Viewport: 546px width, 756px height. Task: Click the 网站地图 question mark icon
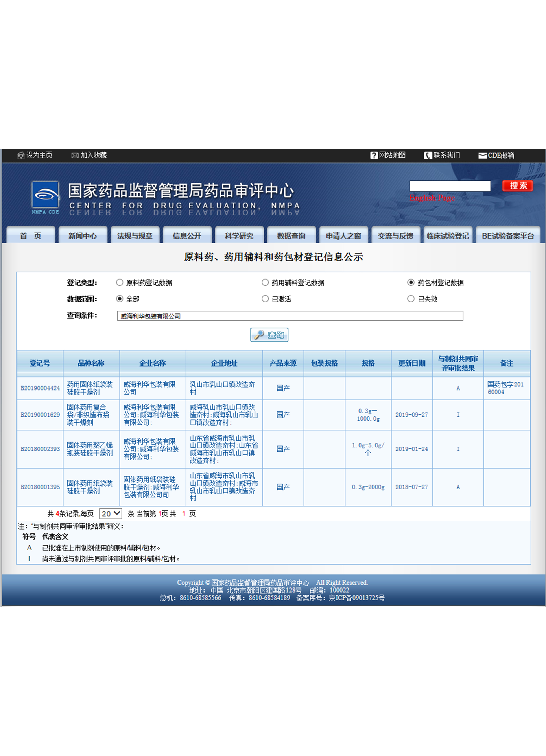click(374, 155)
